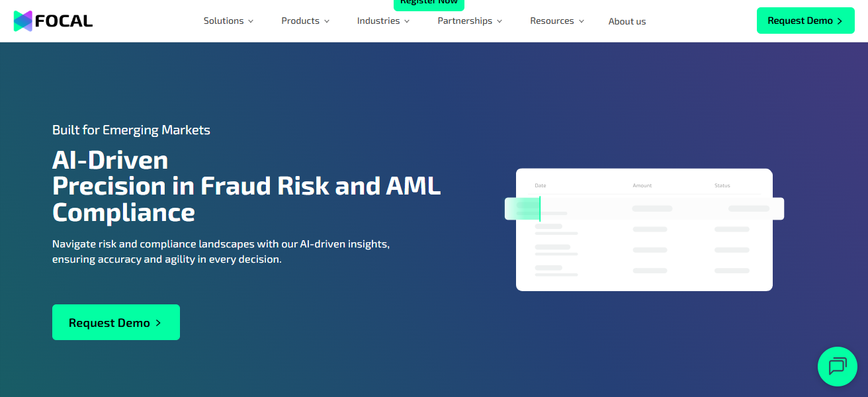Click the FOCAL logo icon
This screenshot has width=868, height=397.
click(23, 21)
